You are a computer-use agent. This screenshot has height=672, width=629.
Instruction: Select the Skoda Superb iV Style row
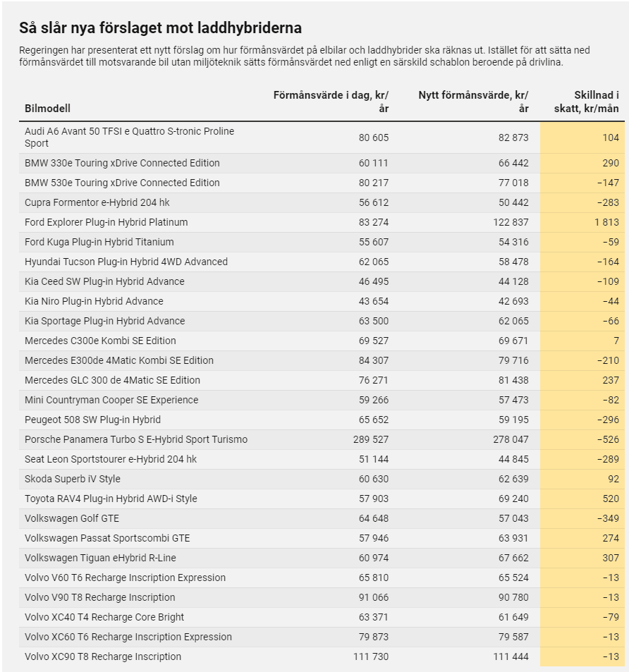point(322,479)
